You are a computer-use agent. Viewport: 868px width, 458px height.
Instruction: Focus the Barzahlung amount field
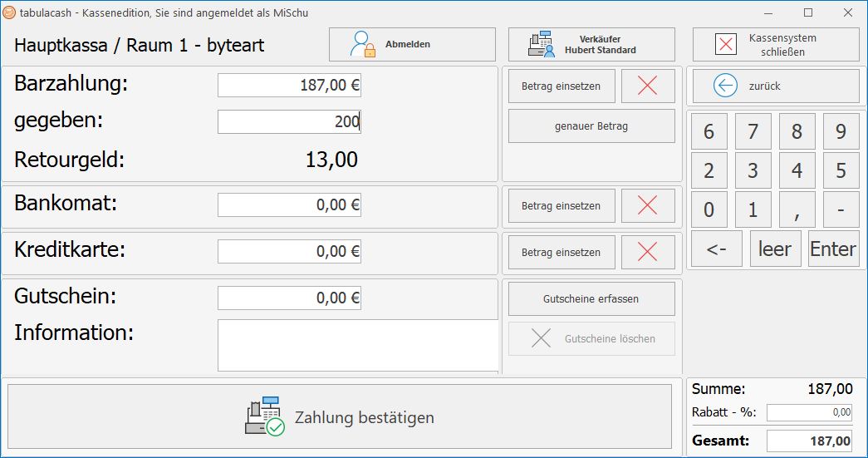(x=289, y=86)
